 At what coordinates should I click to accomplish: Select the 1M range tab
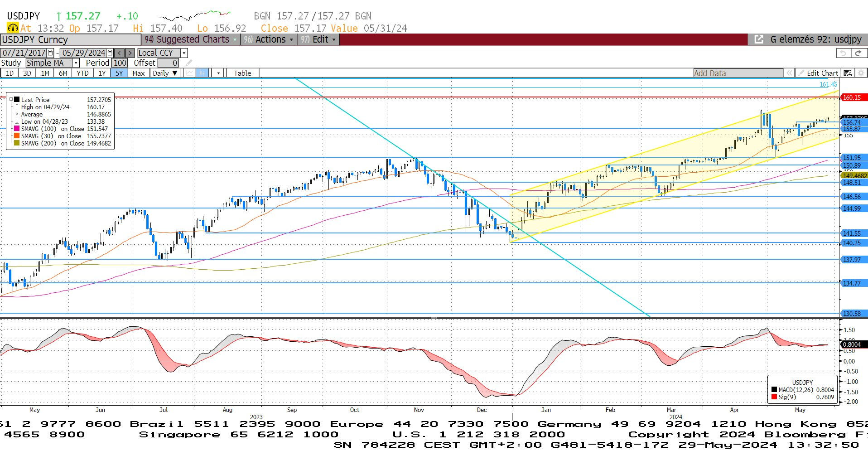click(x=45, y=73)
